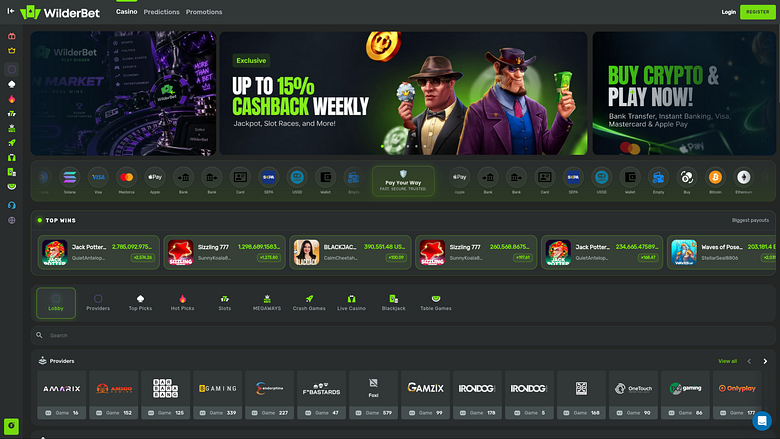Open Jack Potter win card showing 2,785,092.975
780x439 pixels.
98,252
